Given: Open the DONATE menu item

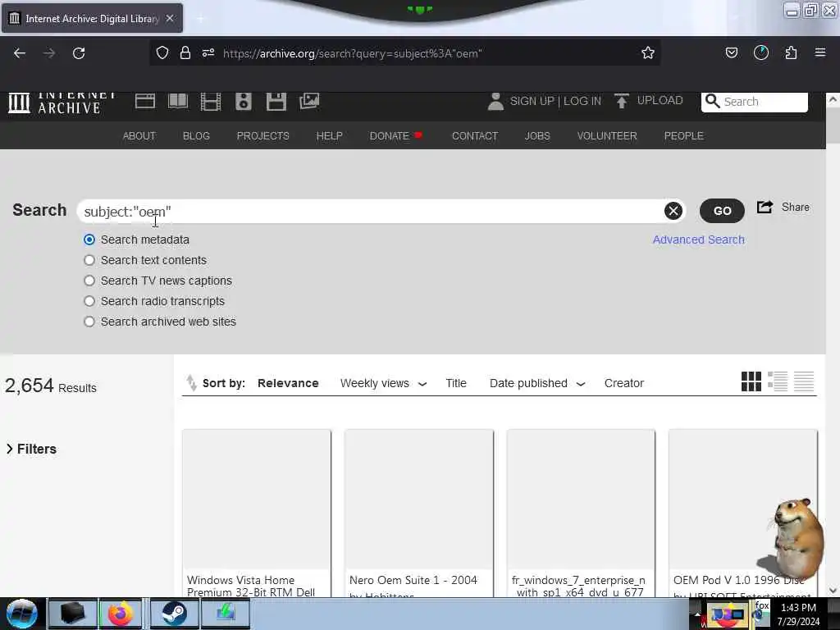Looking at the screenshot, I should point(396,136).
